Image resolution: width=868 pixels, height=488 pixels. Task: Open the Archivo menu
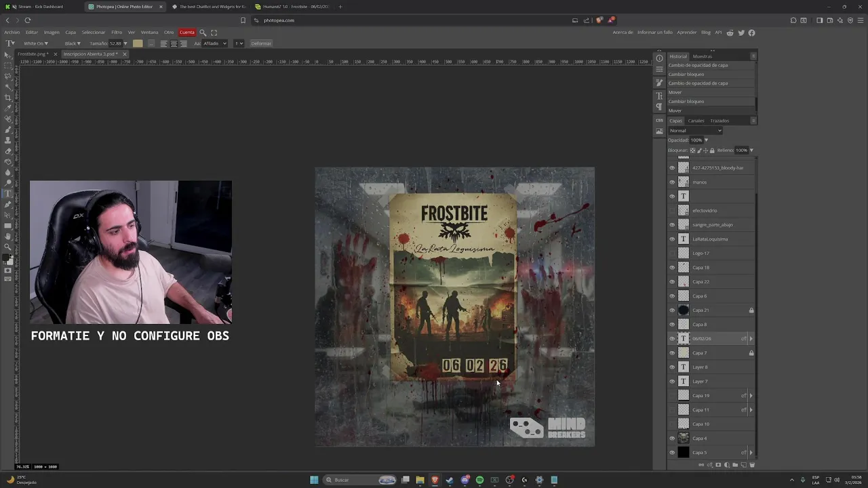pos(12,33)
